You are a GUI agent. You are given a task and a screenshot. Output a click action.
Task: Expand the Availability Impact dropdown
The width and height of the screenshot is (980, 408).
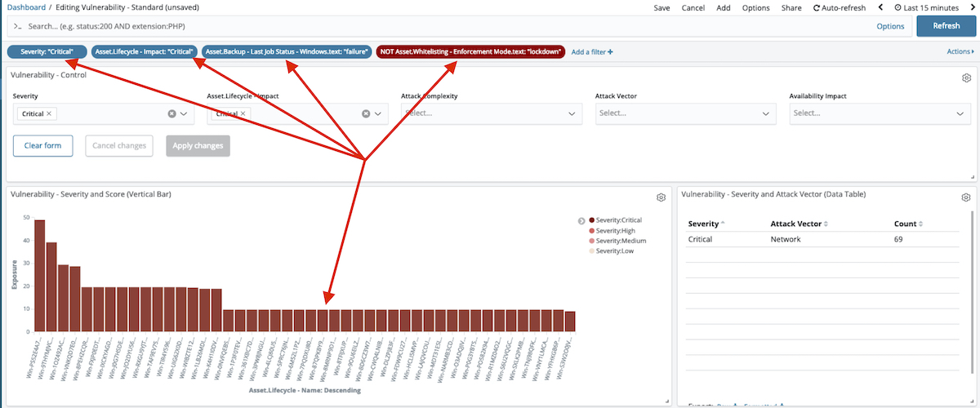pyautogui.click(x=879, y=113)
